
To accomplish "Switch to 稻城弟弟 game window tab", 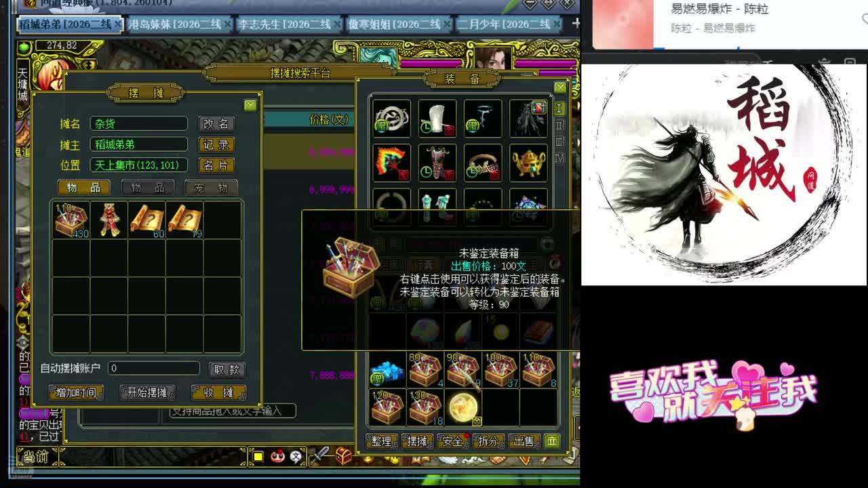I will [x=70, y=24].
